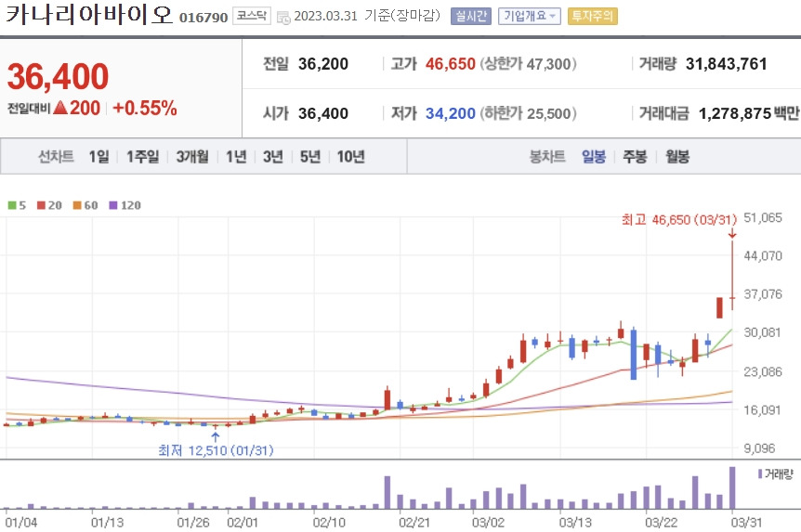Click the green 5-day moving average swatch
Screen dimensions: 801x532
pyautogui.click(x=12, y=205)
